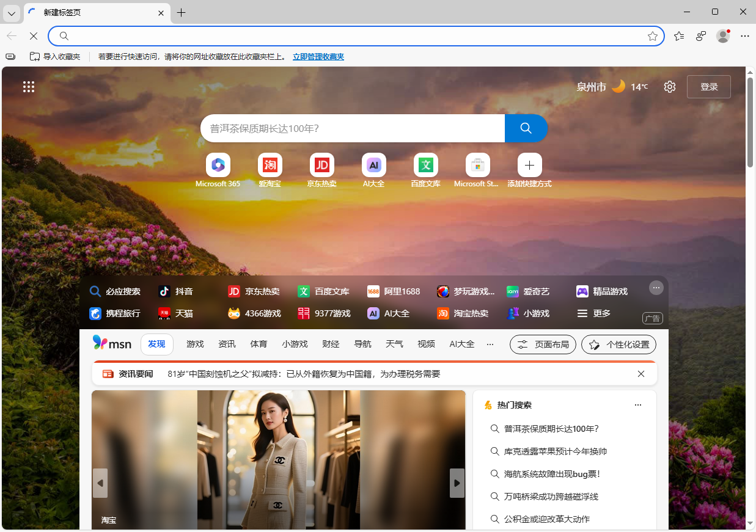This screenshot has height=532, width=756.
Task: Click the msn logo
Action: point(112,343)
